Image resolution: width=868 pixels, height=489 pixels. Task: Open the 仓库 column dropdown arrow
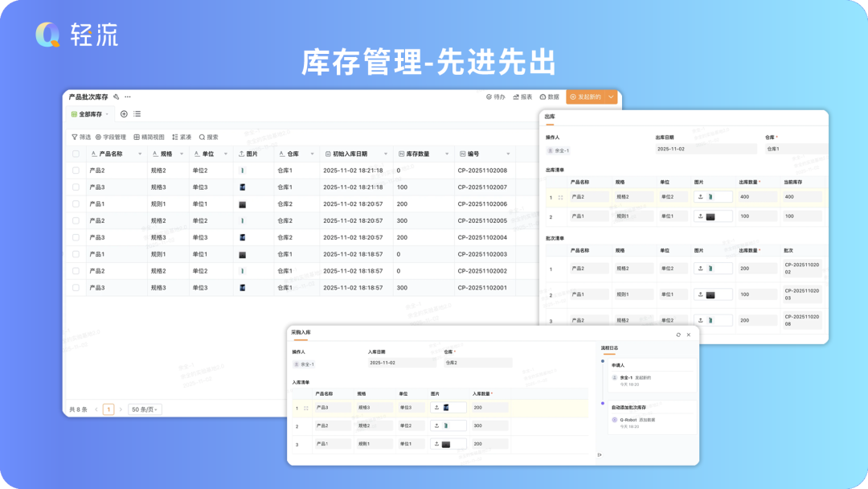[x=312, y=154]
